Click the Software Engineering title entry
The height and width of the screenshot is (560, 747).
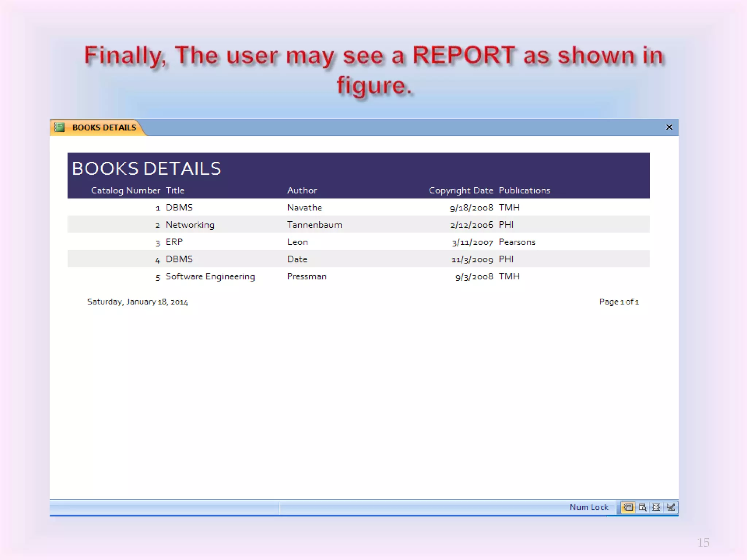(x=210, y=277)
